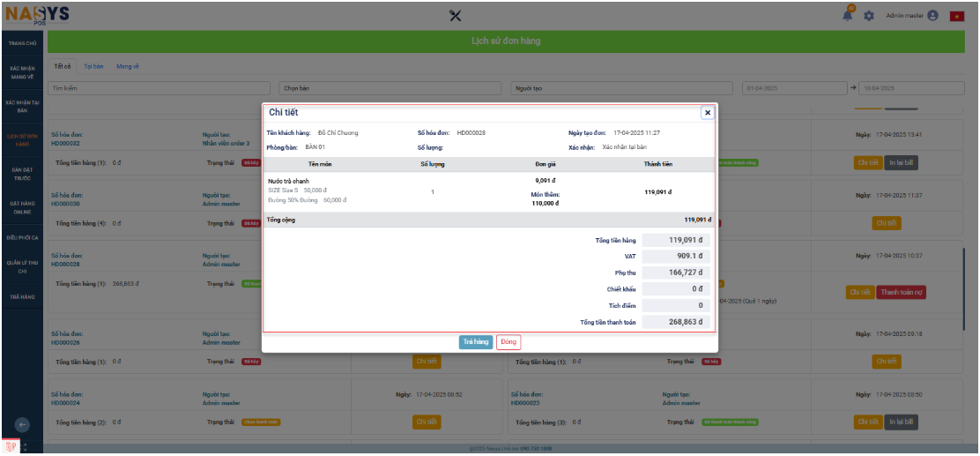Open settings via the gear icon

coord(868,16)
